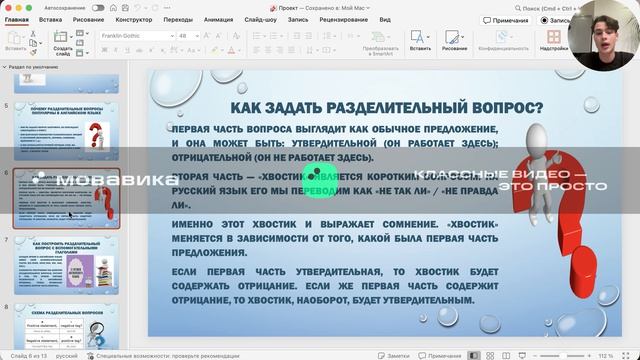Select slide 7 thumbnail

67,265
